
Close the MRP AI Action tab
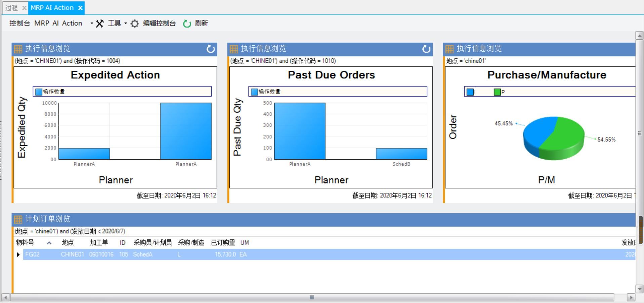click(80, 8)
